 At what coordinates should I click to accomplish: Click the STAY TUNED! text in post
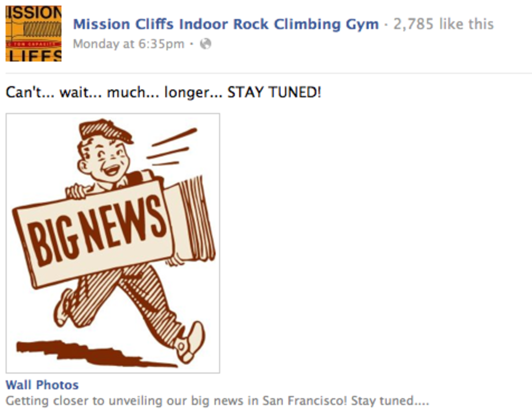tap(274, 92)
